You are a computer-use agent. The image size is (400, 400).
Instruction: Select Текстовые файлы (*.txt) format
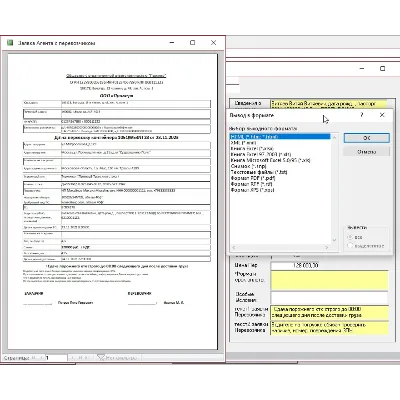(x=259, y=172)
